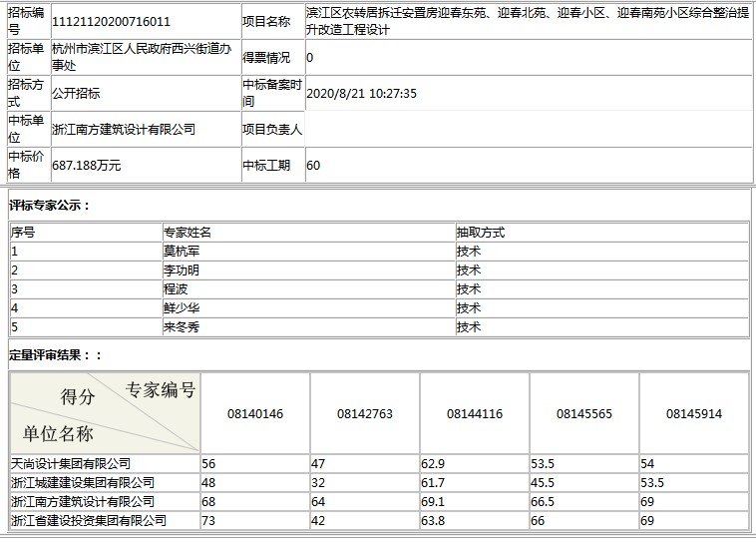Select the 浙江省建设投资集团有限公司 row name
Image resolution: width=756 pixels, height=544 pixels.
pos(88,520)
